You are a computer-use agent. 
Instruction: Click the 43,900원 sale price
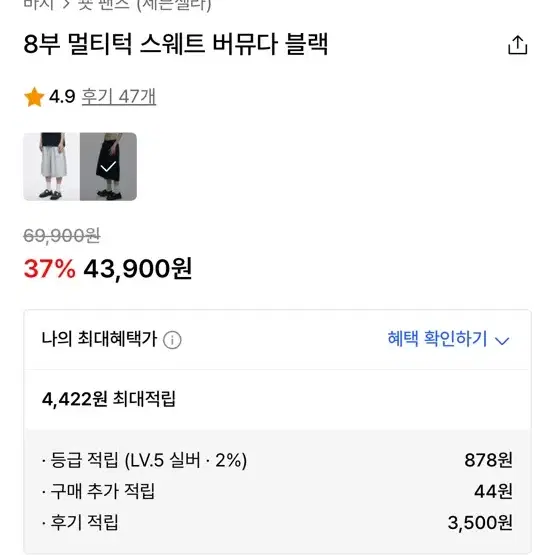click(x=138, y=269)
